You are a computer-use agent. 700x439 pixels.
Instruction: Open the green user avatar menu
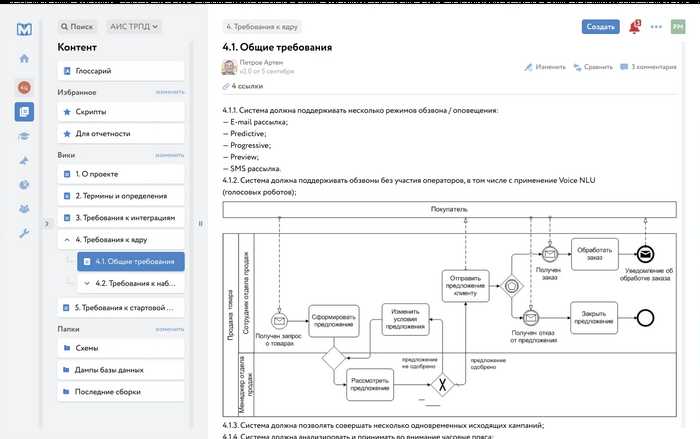click(678, 27)
